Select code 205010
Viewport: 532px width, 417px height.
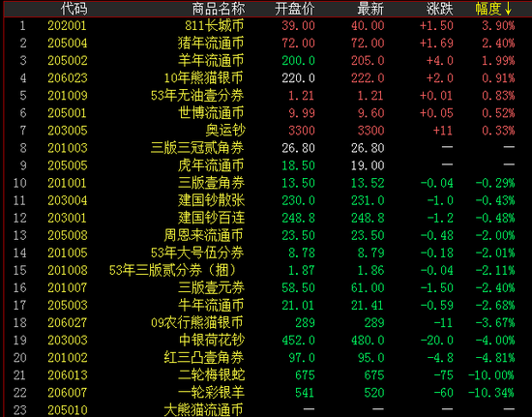pos(67,410)
